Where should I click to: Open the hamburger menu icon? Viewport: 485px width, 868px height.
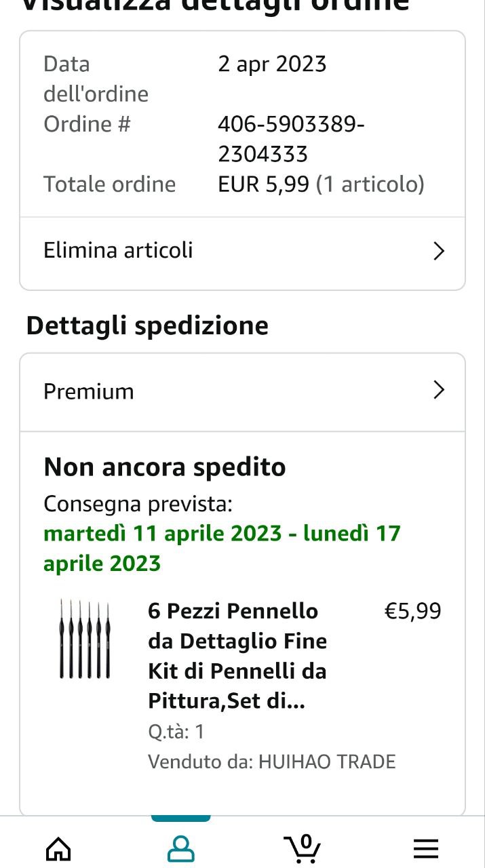pos(425,848)
